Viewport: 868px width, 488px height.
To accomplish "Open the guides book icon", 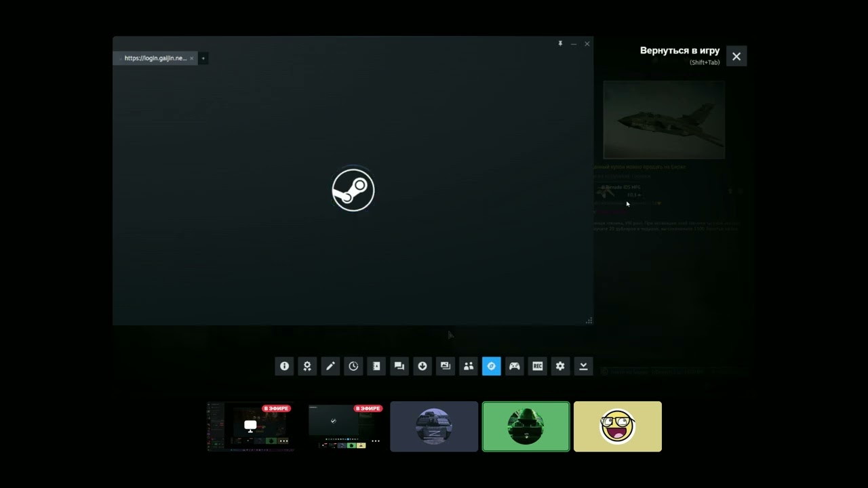I will coord(376,366).
